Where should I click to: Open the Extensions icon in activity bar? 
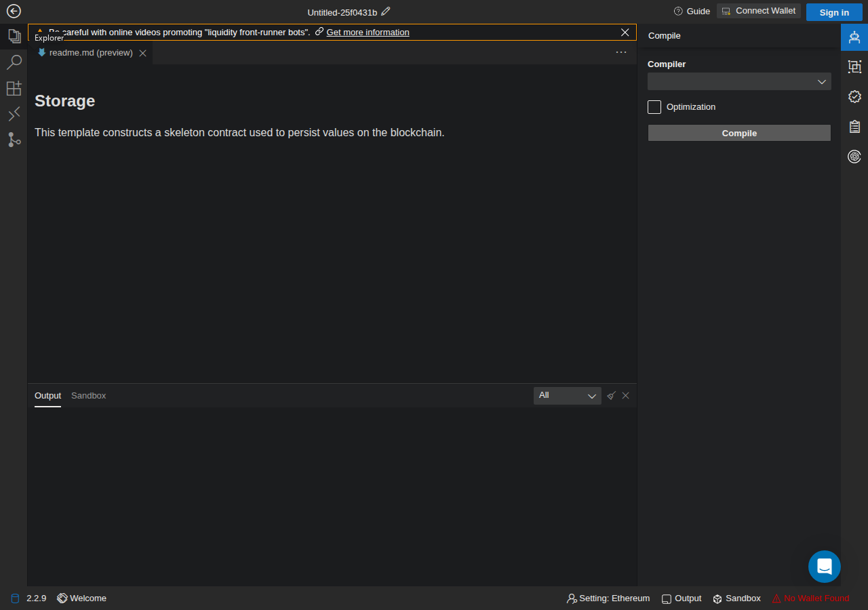tap(14, 88)
